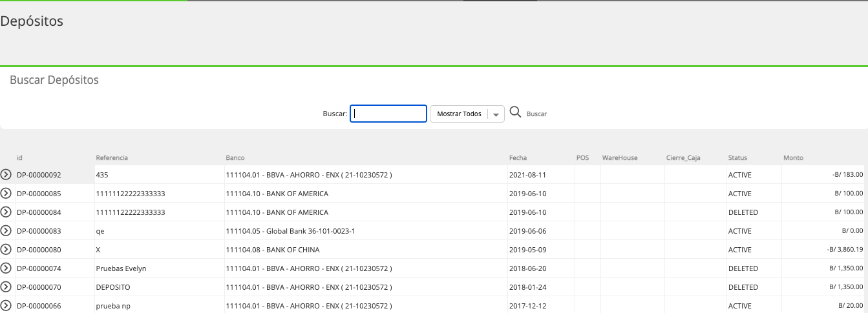This screenshot has width=868, height=313.
Task: Click the Monto column header
Action: (793, 157)
